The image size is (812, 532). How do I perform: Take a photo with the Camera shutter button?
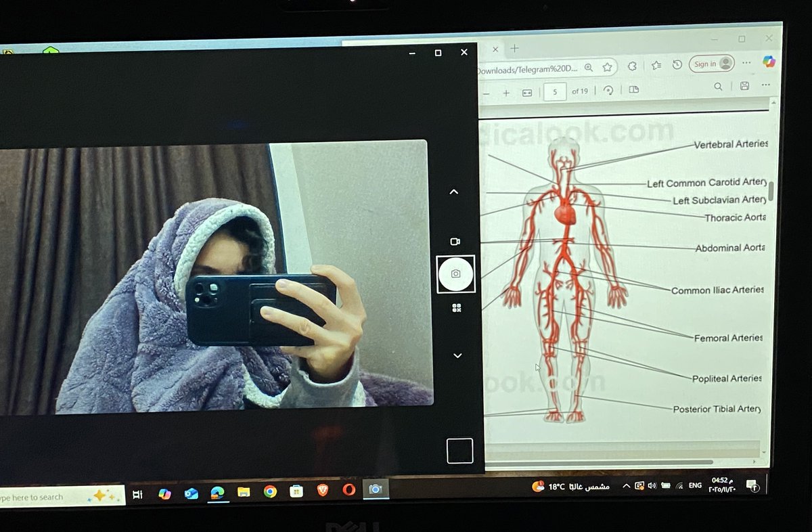click(456, 274)
